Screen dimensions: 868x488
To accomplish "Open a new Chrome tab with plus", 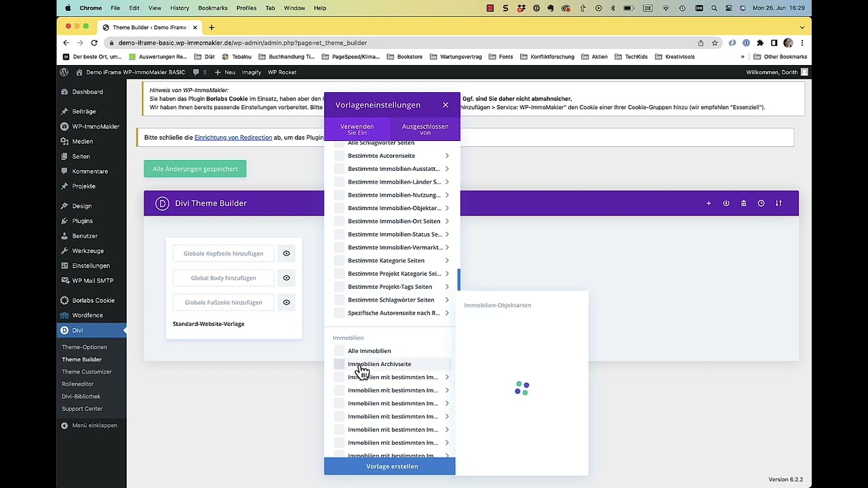I will 212,27.
